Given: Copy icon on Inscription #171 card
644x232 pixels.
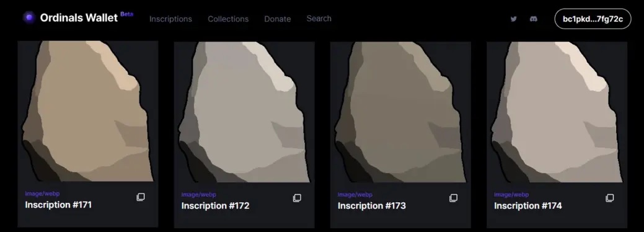Looking at the screenshot, I should pyautogui.click(x=141, y=197).
